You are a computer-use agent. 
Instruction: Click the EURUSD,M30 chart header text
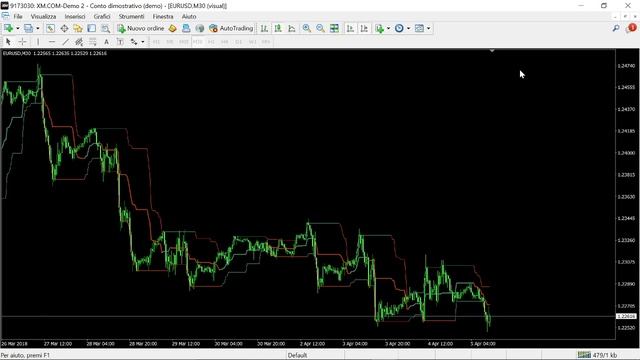55,53
